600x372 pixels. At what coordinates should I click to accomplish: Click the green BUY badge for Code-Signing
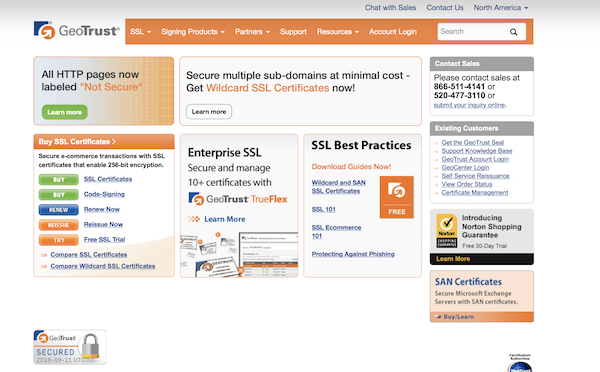[59, 195]
